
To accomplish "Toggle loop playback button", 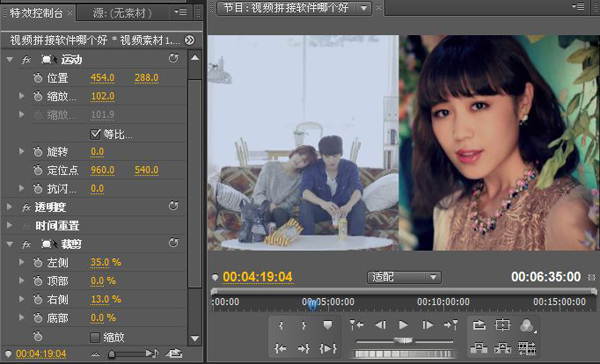I will tap(479, 325).
